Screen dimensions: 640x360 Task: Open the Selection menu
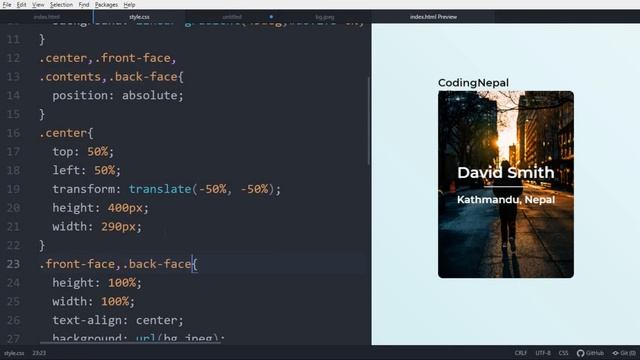click(61, 5)
